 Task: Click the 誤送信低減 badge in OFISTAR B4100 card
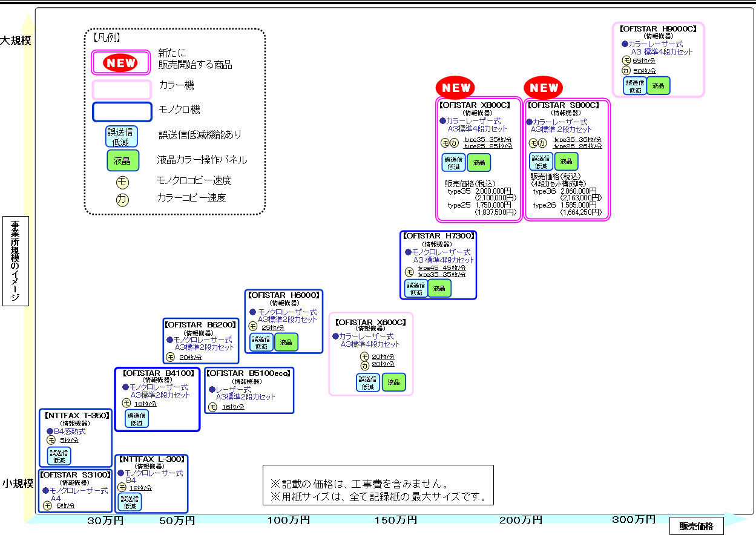(x=137, y=419)
